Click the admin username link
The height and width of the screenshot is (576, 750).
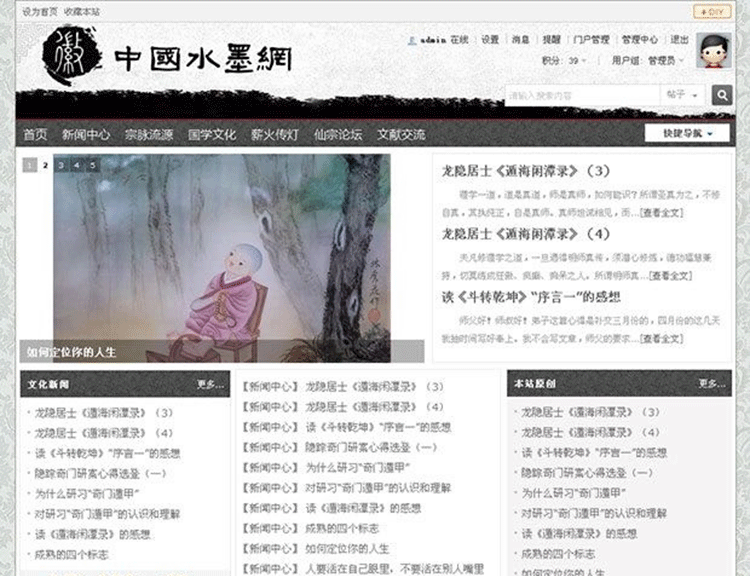click(x=433, y=40)
